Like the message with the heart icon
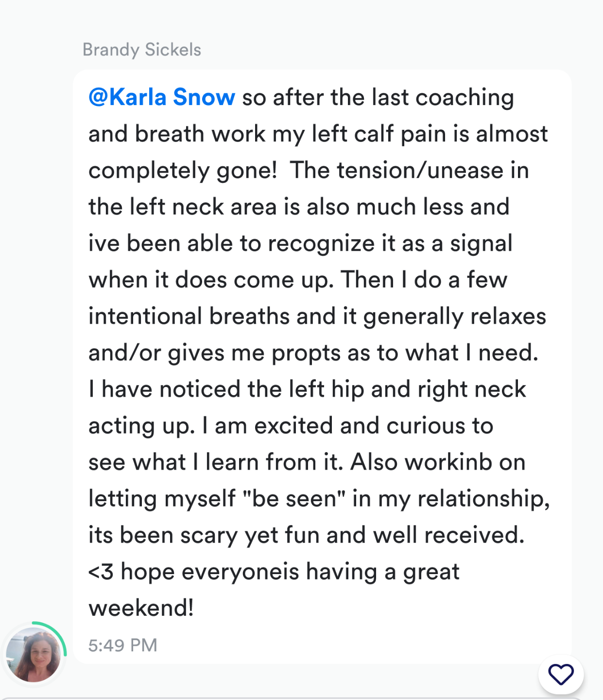 (x=561, y=674)
